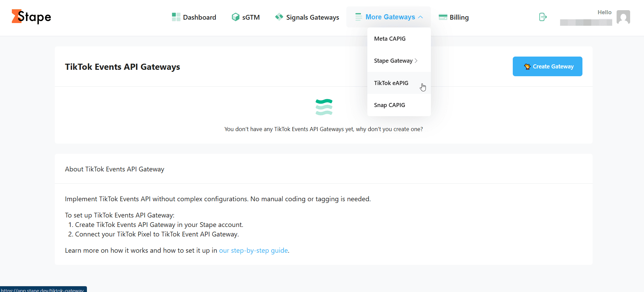Collapse the More Gateways dropdown

389,17
